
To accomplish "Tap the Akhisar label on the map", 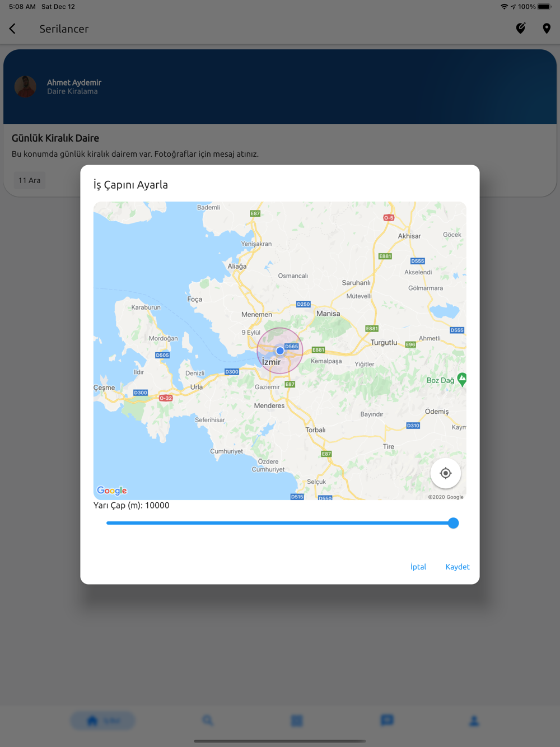I will (x=409, y=236).
